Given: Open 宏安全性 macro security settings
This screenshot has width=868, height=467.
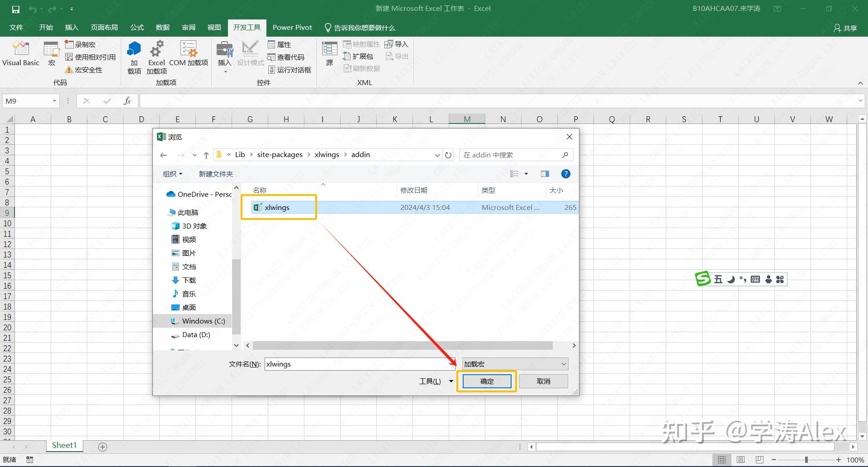Looking at the screenshot, I should pyautogui.click(x=84, y=70).
